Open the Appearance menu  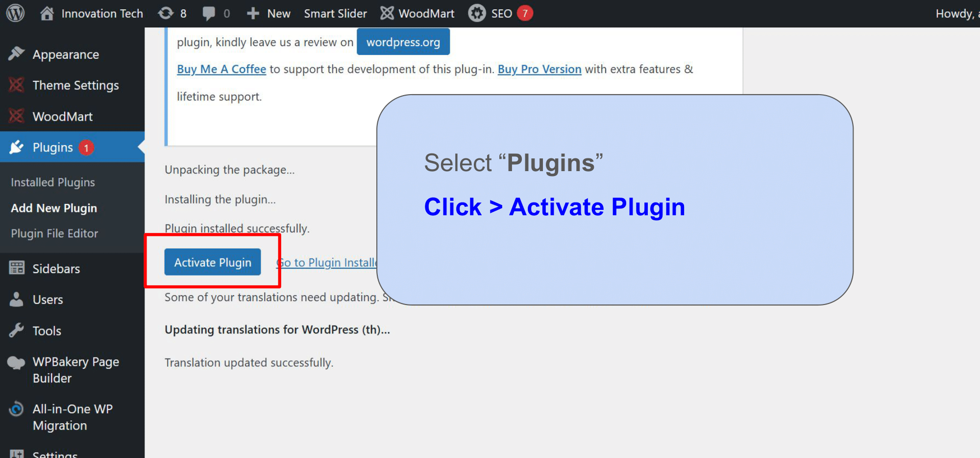(66, 54)
